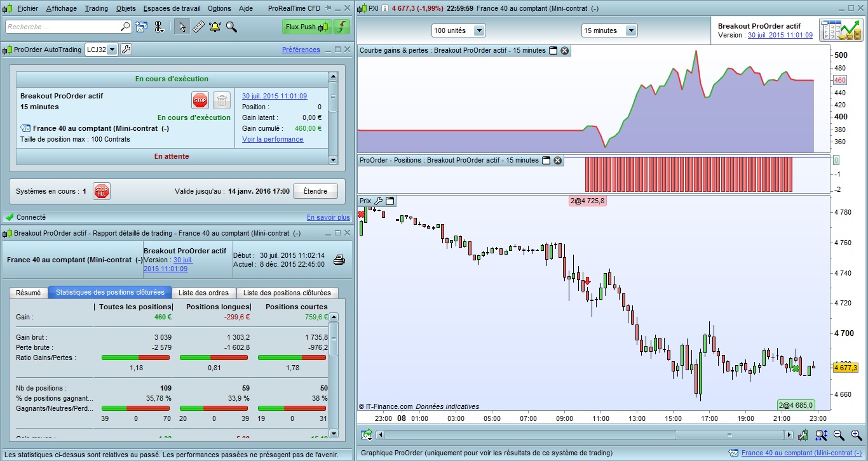This screenshot has width=868, height=461.
Task: Remove the Courbe gains & pertes panel
Action: point(565,50)
